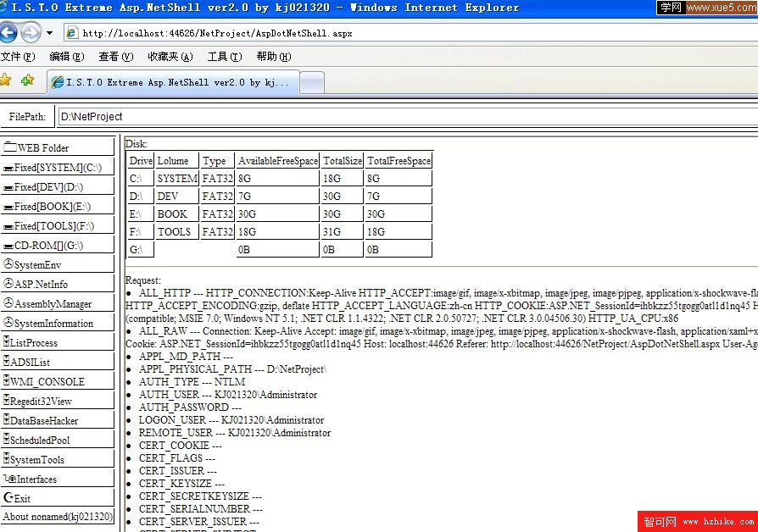
Task: Open SystemInformation
Action: click(58, 322)
